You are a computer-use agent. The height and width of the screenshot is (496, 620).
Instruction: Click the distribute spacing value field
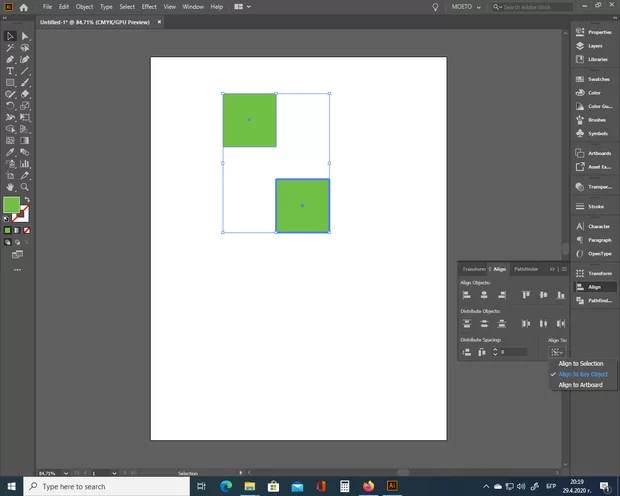pyautogui.click(x=514, y=352)
